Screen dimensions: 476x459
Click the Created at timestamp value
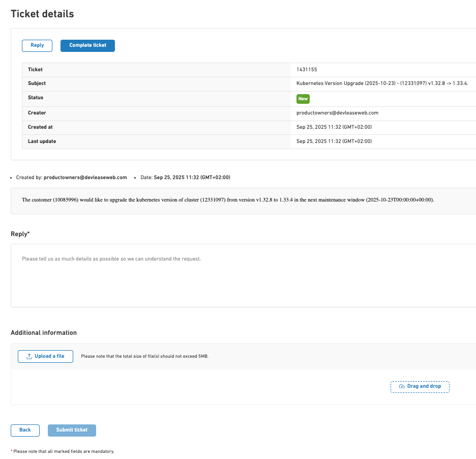334,127
